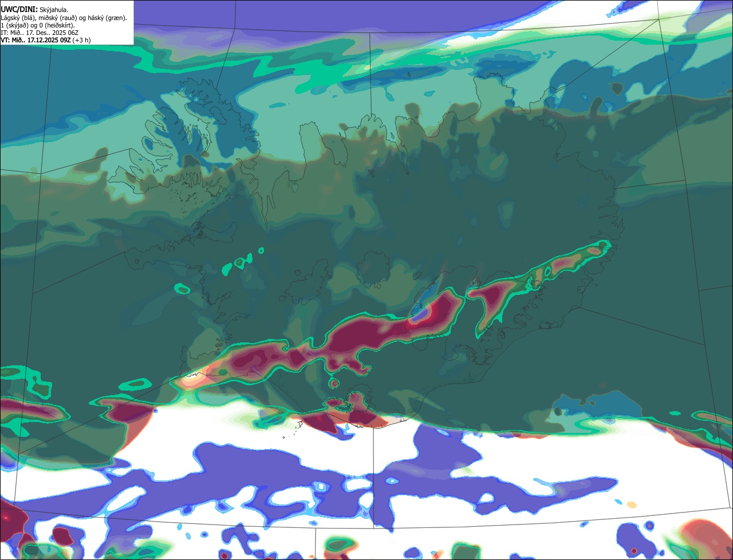733x560 pixels.
Task: Click the 'Lágský (blá), miðský (rauð)' legend line
Action: 64,17
